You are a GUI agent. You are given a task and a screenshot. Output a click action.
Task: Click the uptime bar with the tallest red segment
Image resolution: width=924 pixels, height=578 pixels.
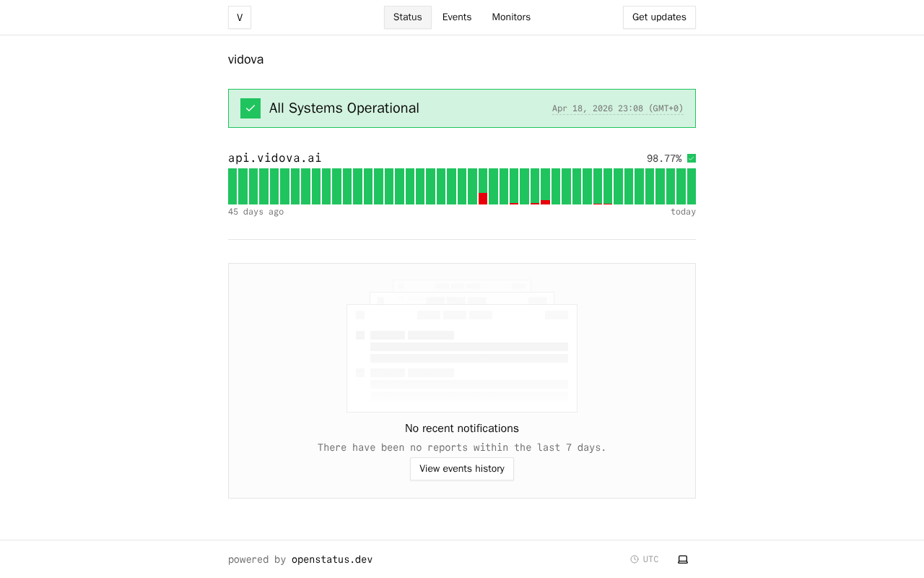coord(483,186)
